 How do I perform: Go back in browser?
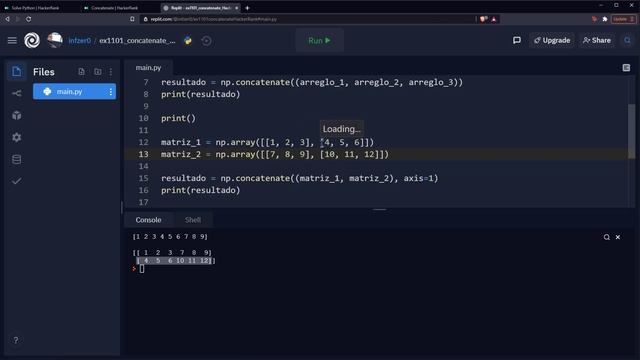point(8,19)
